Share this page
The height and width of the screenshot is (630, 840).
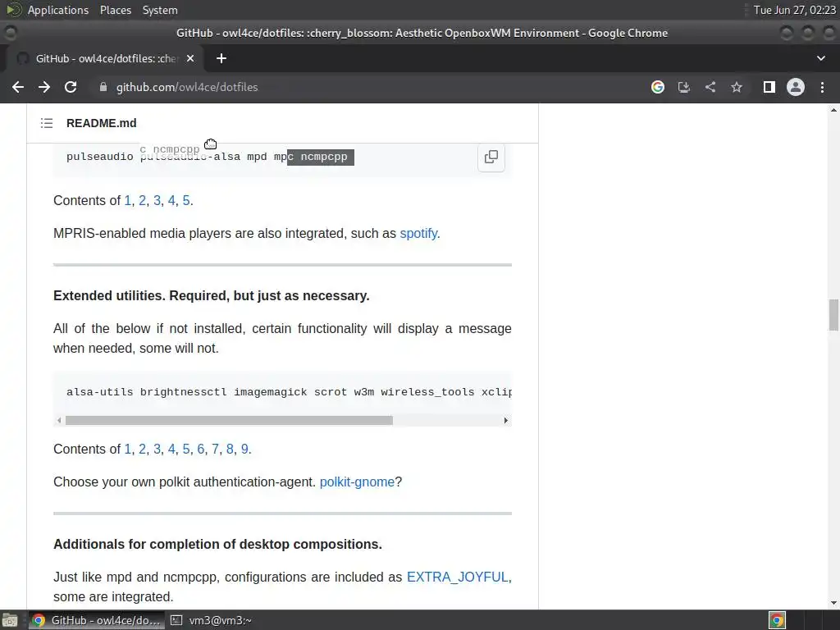[x=710, y=87]
